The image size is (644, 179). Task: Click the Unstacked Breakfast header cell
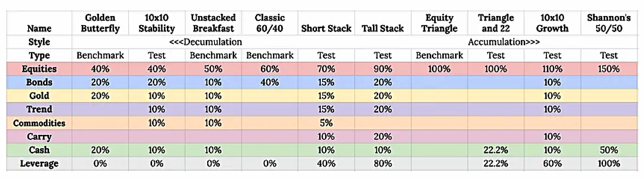tap(213, 23)
